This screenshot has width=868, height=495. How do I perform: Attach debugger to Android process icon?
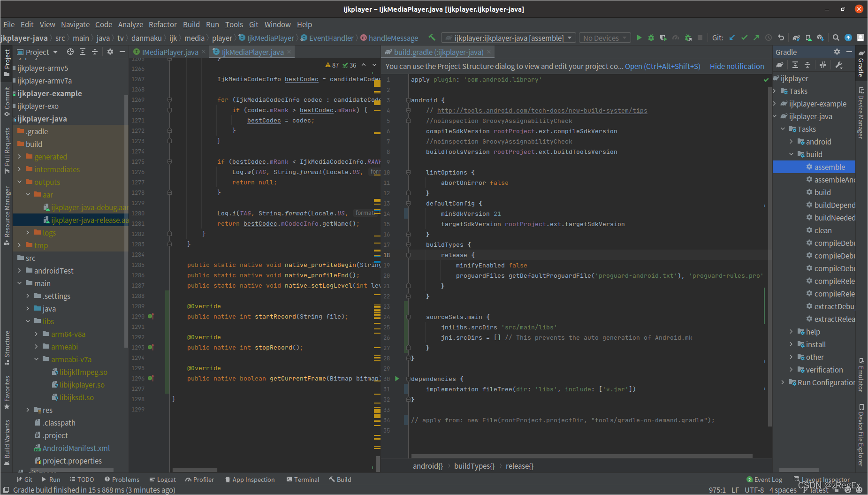[688, 38]
